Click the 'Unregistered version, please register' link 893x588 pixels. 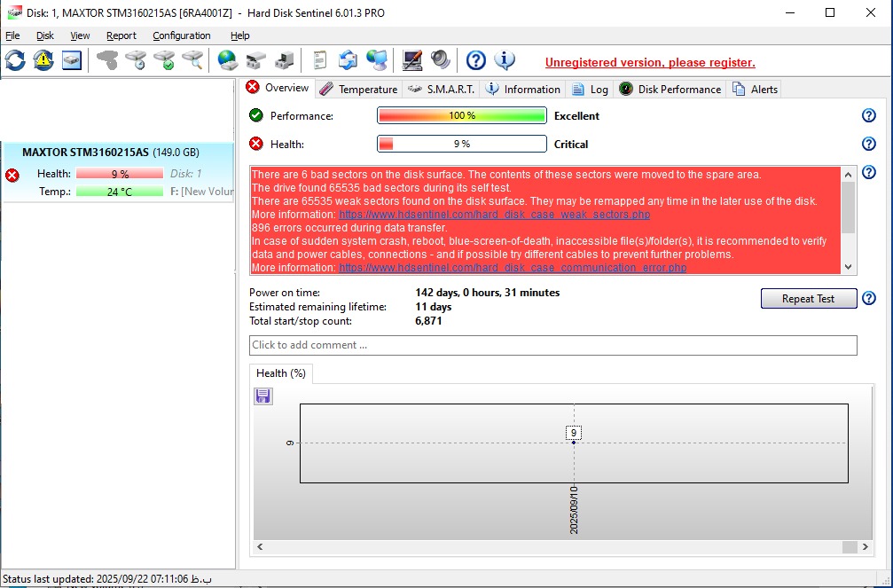point(650,63)
